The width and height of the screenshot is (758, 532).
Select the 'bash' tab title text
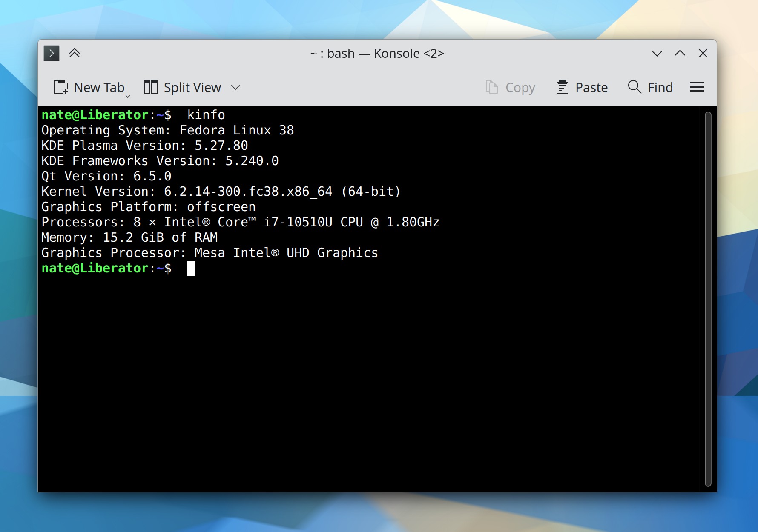pyautogui.click(x=342, y=53)
